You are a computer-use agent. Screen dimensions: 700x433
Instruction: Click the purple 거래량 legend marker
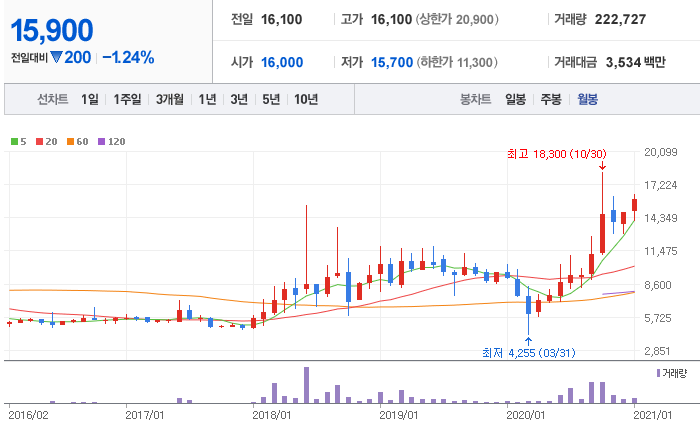pos(658,373)
